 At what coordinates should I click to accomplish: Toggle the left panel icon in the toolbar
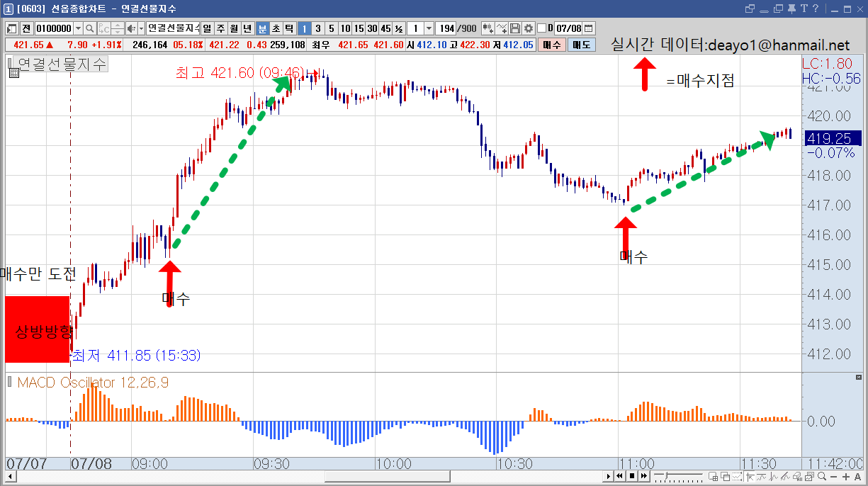(x=12, y=28)
